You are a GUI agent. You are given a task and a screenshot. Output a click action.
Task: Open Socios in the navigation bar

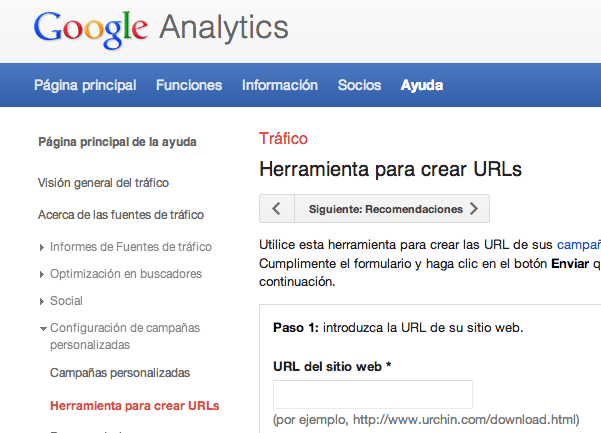tap(359, 85)
